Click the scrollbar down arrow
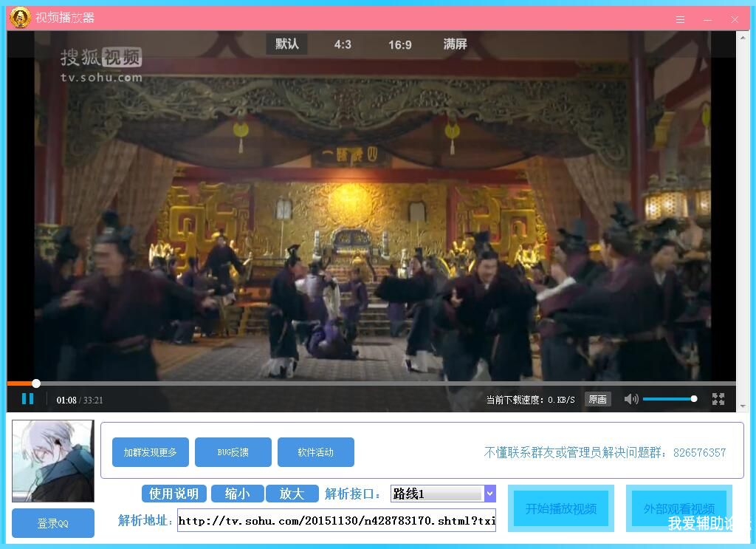 coord(743,406)
